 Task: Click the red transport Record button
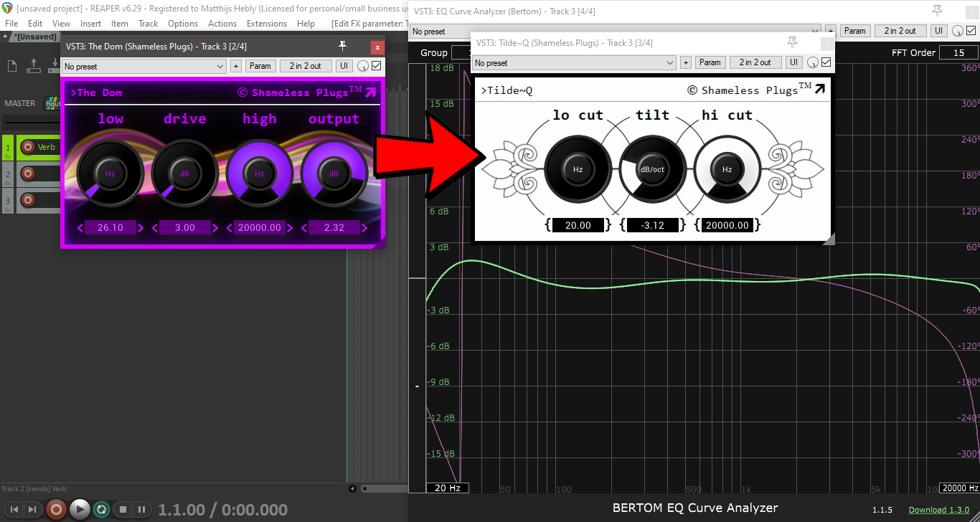point(56,509)
